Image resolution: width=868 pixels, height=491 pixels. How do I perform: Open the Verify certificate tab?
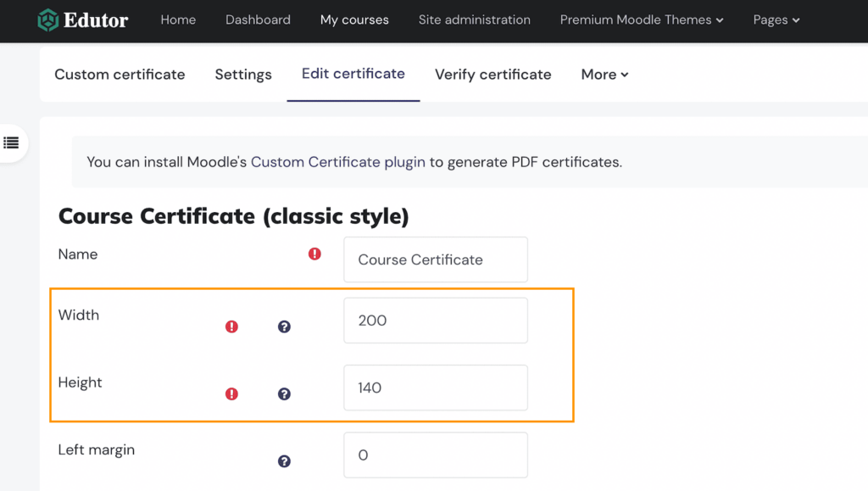[x=492, y=75]
